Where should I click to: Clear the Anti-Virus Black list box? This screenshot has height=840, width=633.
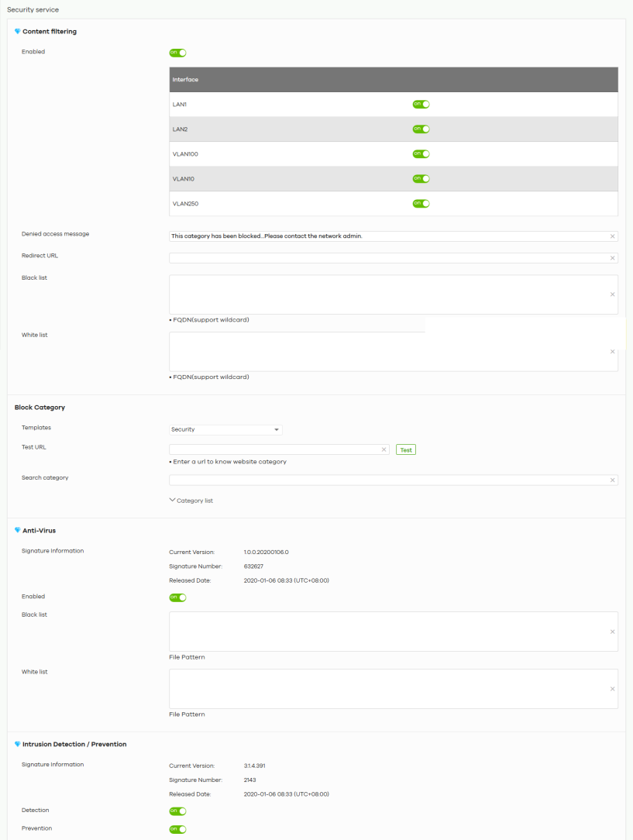pos(612,632)
